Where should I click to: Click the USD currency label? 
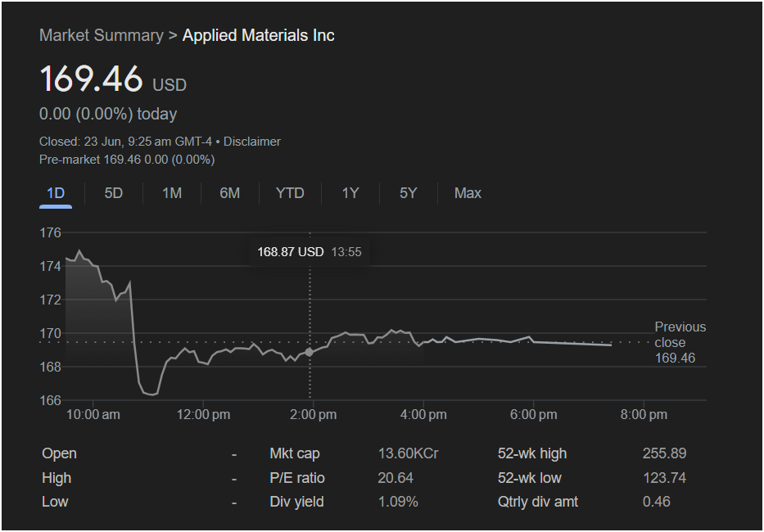pyautogui.click(x=170, y=85)
